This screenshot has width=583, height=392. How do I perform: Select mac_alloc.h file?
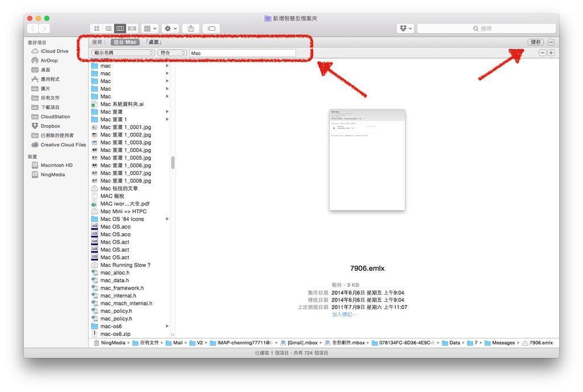(x=115, y=273)
